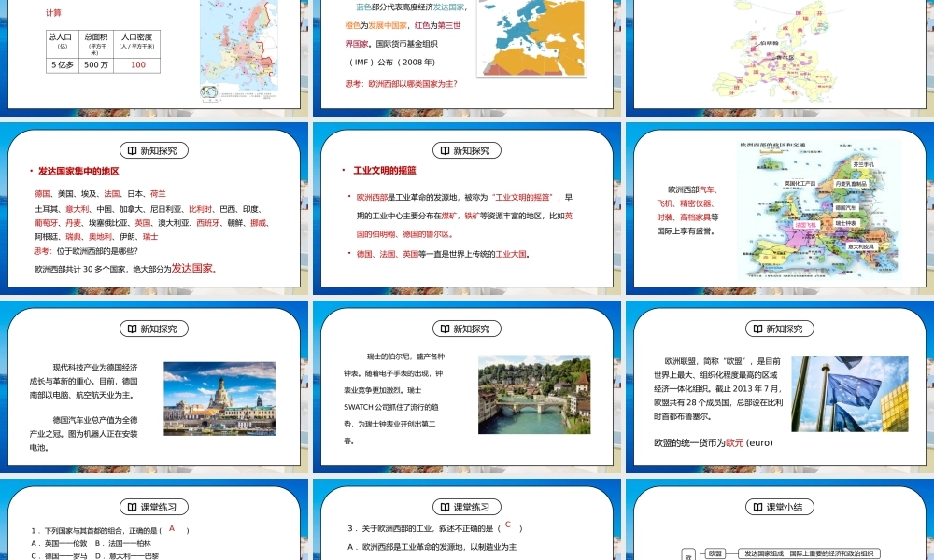Viewport: 934px width, 560px height.
Task: Click the red answer C in question 3
Action: coord(507,525)
